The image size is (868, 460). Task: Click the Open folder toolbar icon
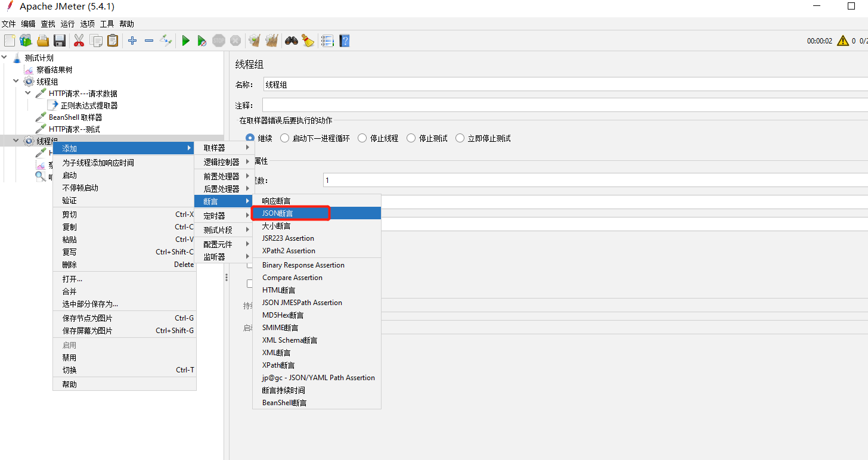43,41
